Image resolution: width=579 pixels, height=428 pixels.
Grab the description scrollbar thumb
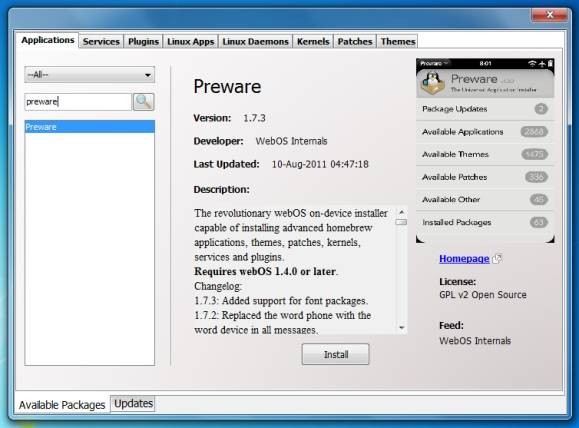[x=401, y=222]
